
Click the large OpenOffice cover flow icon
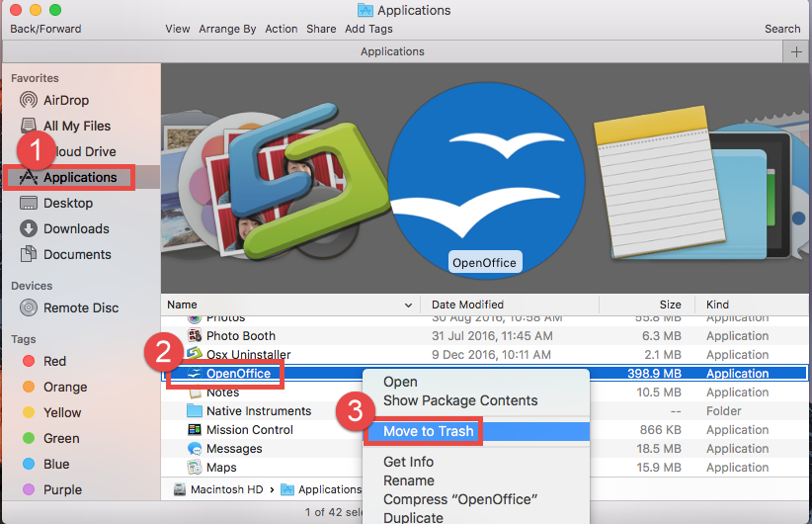point(486,180)
